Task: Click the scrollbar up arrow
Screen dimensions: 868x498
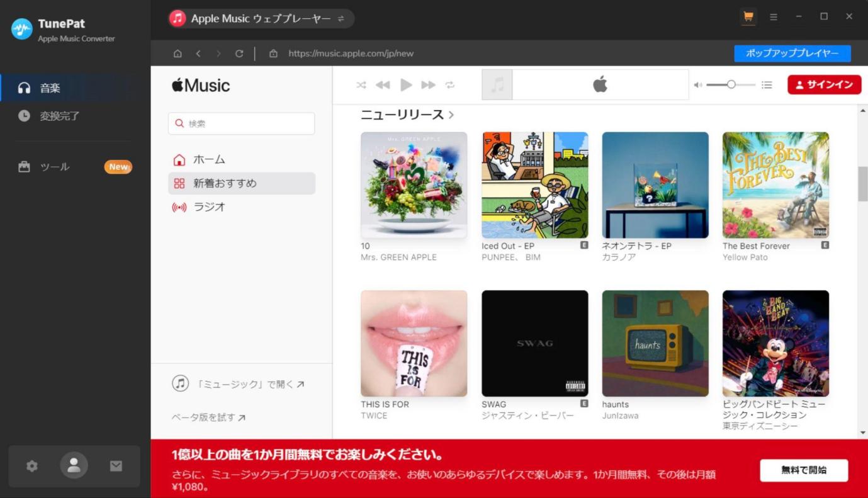Action: tap(862, 111)
